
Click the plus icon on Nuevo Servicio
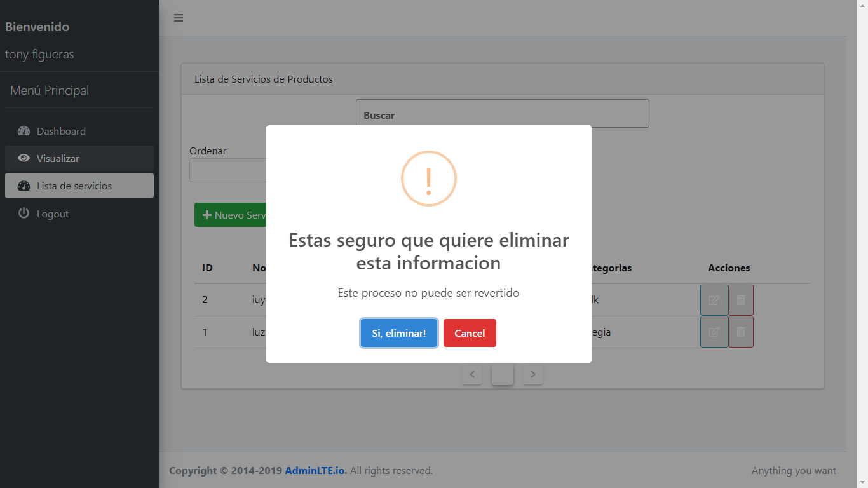[x=207, y=214]
